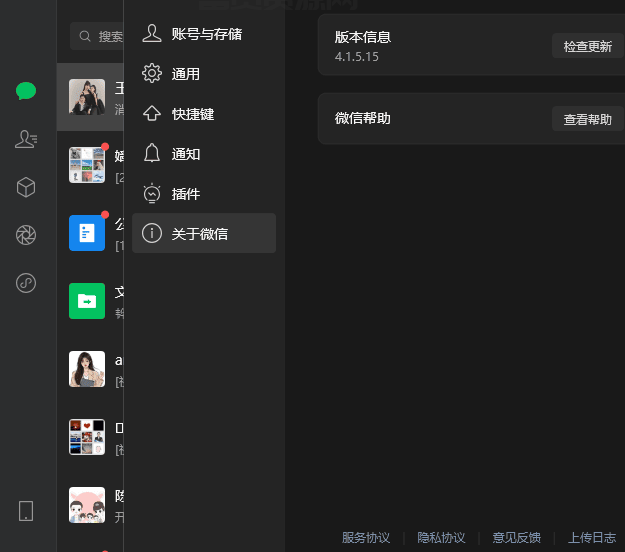The width and height of the screenshot is (625, 552).
Task: Open the group chat with nine-photo grid avatar
Action: 90,165
